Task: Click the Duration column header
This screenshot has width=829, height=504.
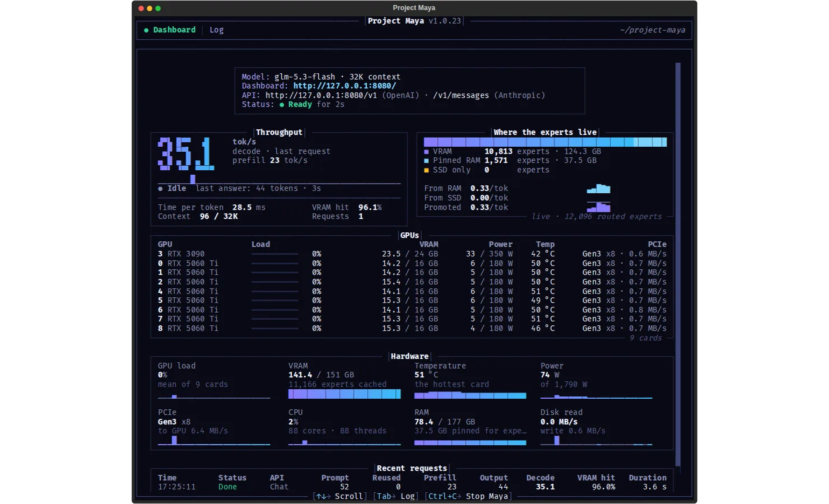Action: [x=648, y=478]
